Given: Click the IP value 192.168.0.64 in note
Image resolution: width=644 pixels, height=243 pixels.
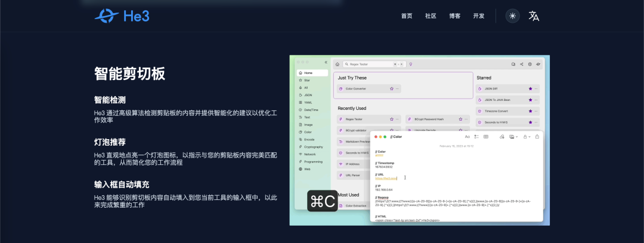Looking at the screenshot, I should [x=383, y=189].
